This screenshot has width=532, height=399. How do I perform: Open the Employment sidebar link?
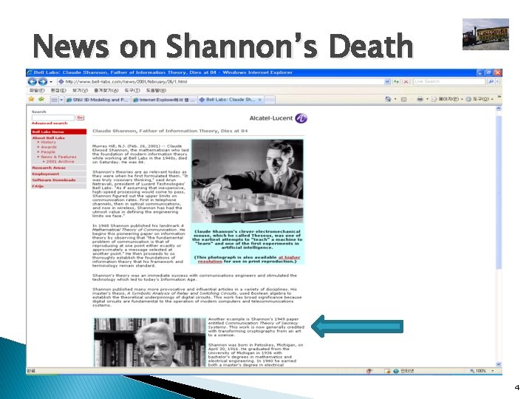(46, 174)
